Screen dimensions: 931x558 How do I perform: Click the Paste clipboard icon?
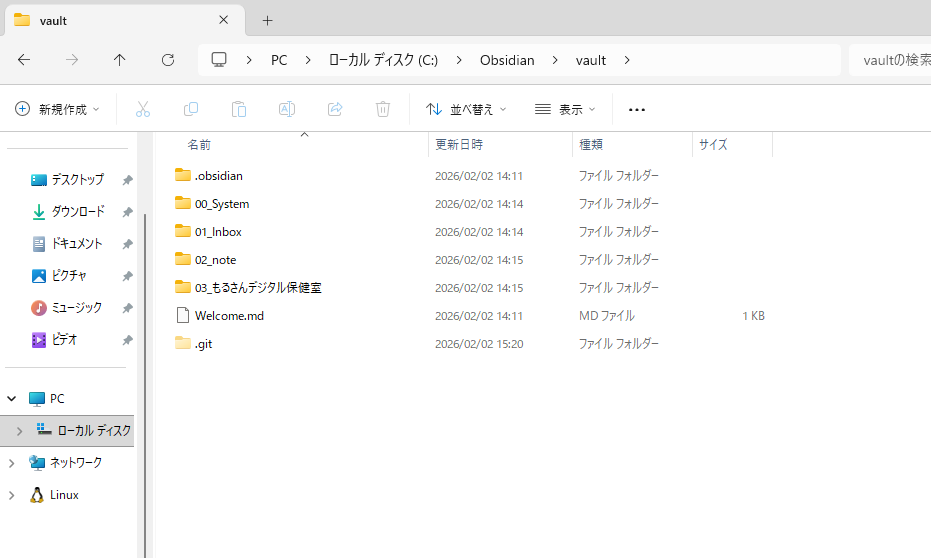(239, 109)
